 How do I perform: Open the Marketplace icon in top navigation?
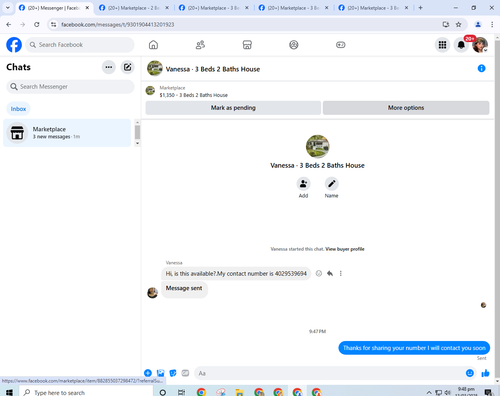247,45
